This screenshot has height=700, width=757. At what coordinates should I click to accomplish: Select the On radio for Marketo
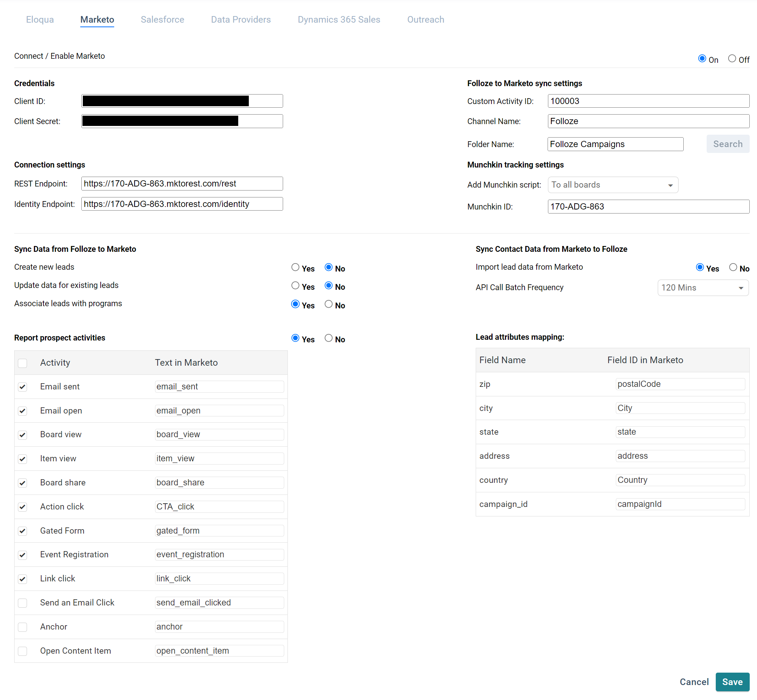point(702,59)
